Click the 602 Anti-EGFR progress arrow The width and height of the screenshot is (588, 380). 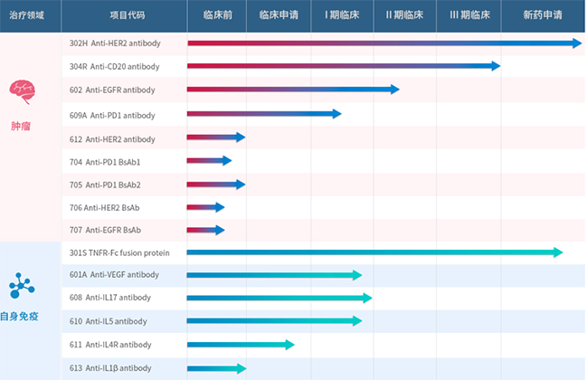pos(293,90)
